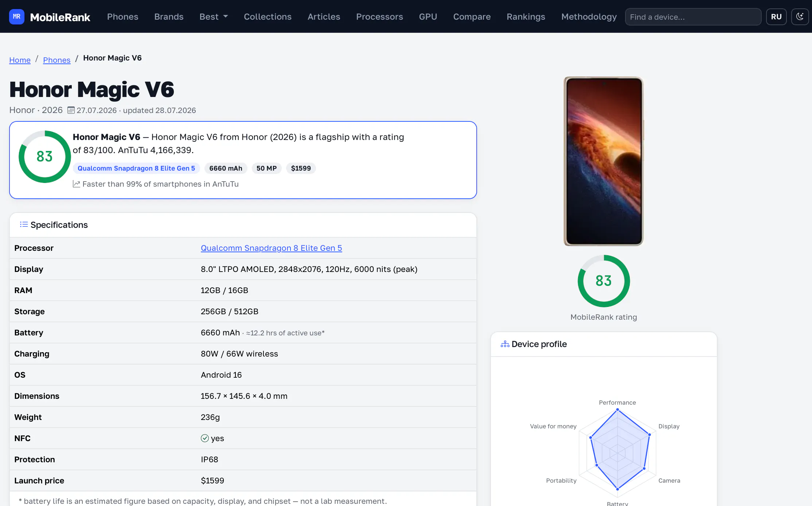Click Charging value 80W / 66W wireless
This screenshot has height=506, width=812.
(x=239, y=354)
